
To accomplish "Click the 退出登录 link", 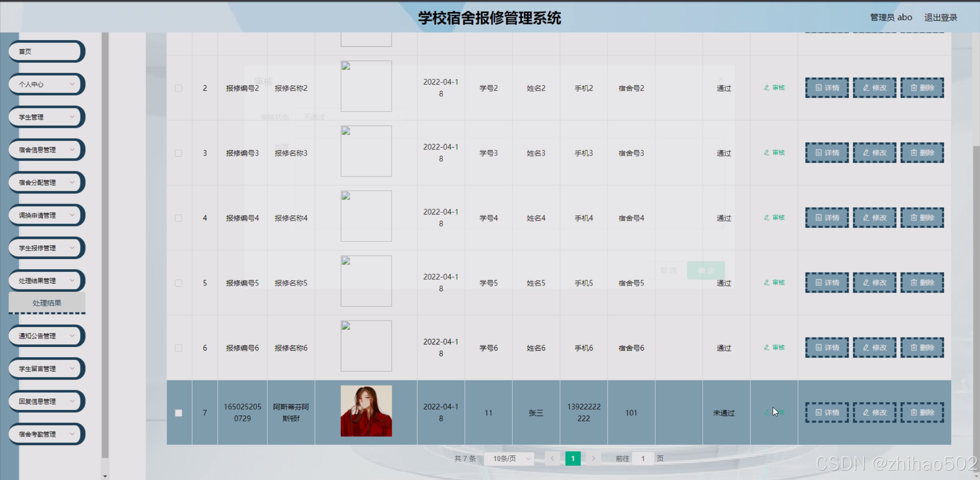I will pyautogui.click(x=940, y=18).
